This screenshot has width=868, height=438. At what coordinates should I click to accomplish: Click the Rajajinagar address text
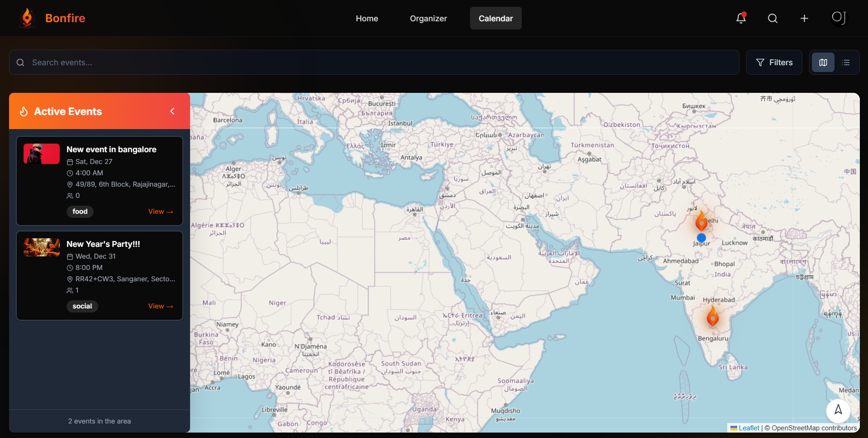point(125,184)
